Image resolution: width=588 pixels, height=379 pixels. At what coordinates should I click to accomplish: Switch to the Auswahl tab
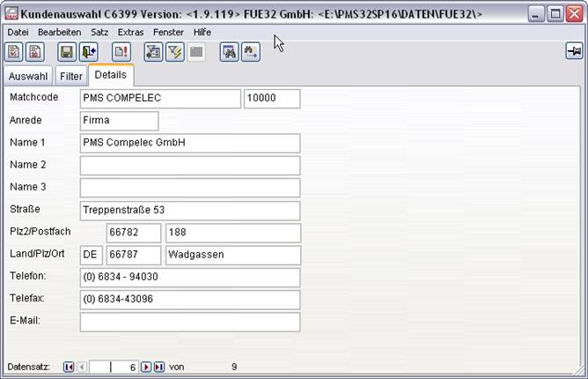click(x=28, y=77)
